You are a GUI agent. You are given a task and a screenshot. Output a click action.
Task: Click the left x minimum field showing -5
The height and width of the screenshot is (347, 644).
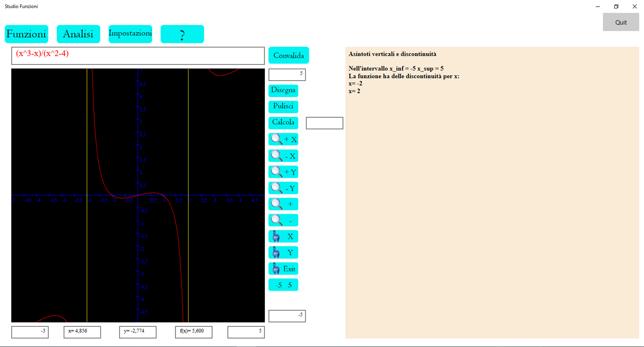(30, 332)
